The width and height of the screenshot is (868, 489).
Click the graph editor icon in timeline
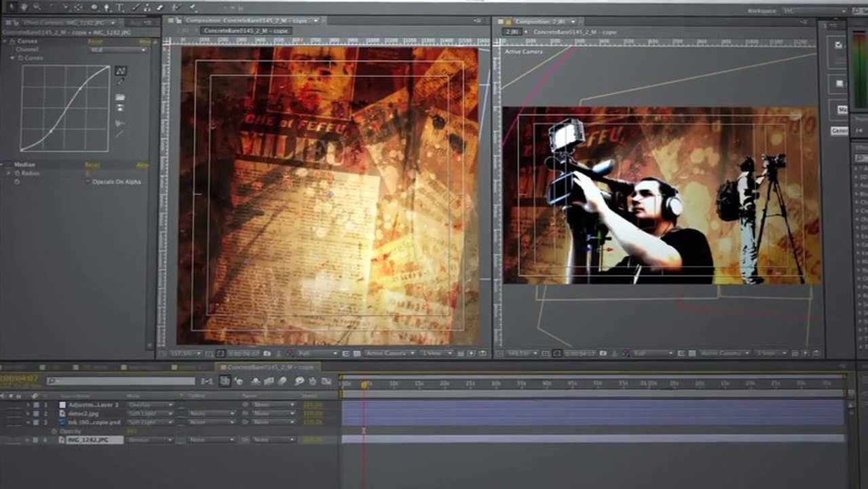tap(326, 382)
